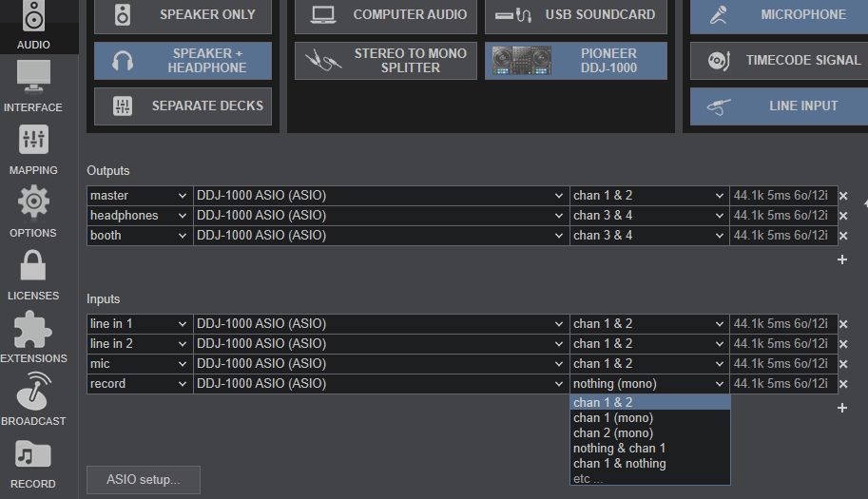Open device dropdown for headphones output
This screenshot has width=868, height=499.
(381, 215)
